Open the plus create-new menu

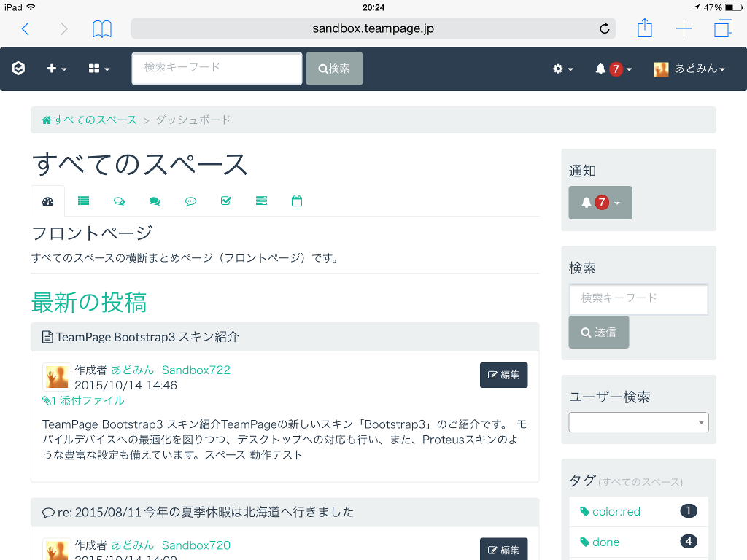(56, 69)
